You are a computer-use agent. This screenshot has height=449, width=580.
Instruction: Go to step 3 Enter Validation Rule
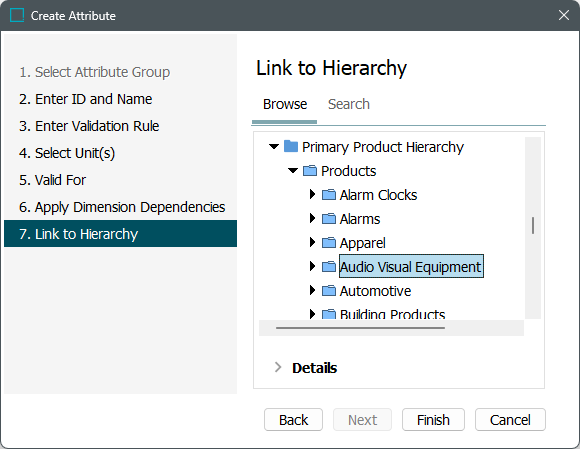click(x=89, y=126)
